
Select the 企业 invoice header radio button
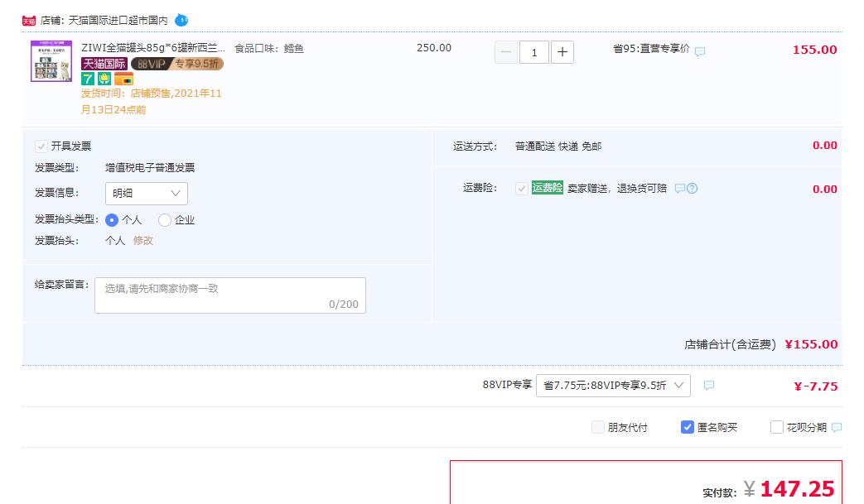pos(165,220)
